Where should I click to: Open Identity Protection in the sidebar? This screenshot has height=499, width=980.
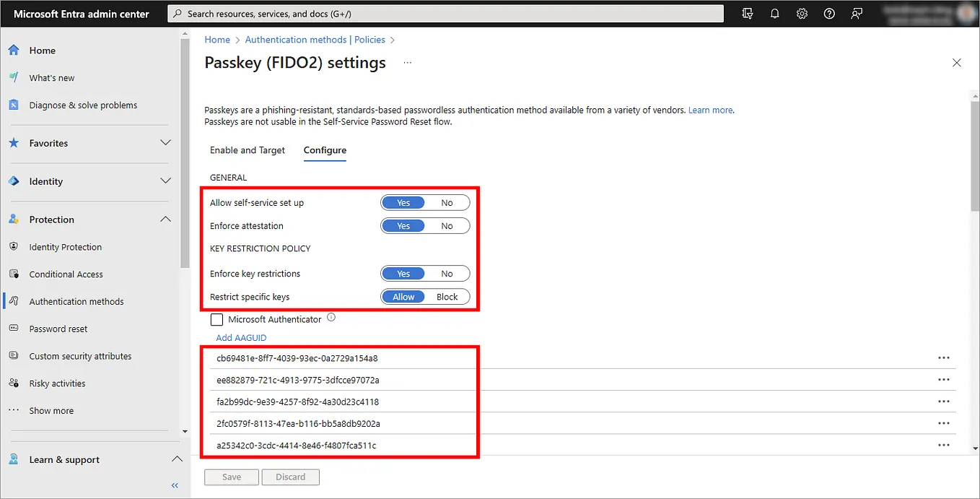pyautogui.click(x=64, y=246)
